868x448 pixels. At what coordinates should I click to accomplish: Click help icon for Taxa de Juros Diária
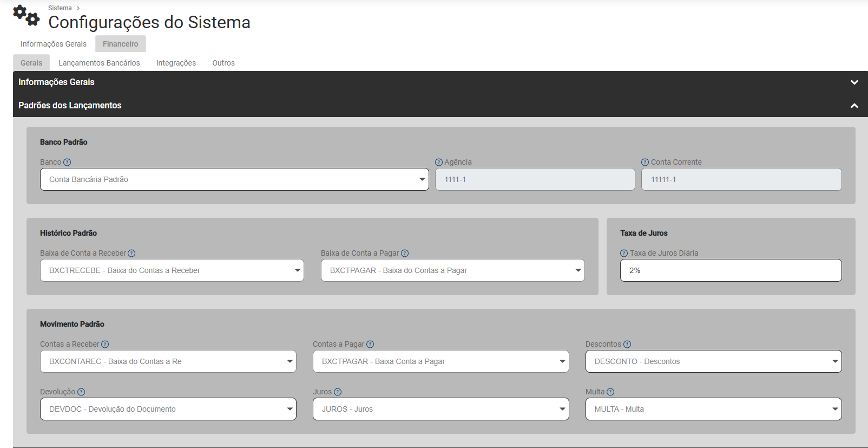tap(624, 254)
